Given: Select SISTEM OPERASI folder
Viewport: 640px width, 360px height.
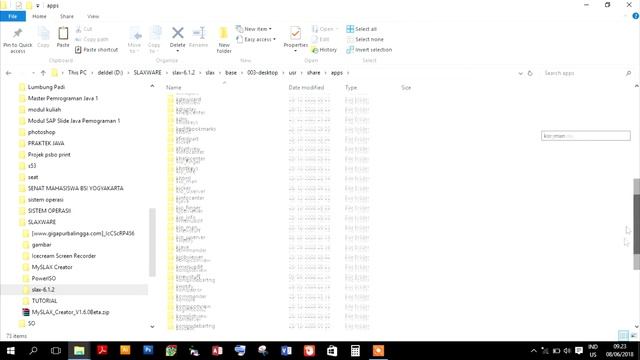Looking at the screenshot, I should 49,211.
